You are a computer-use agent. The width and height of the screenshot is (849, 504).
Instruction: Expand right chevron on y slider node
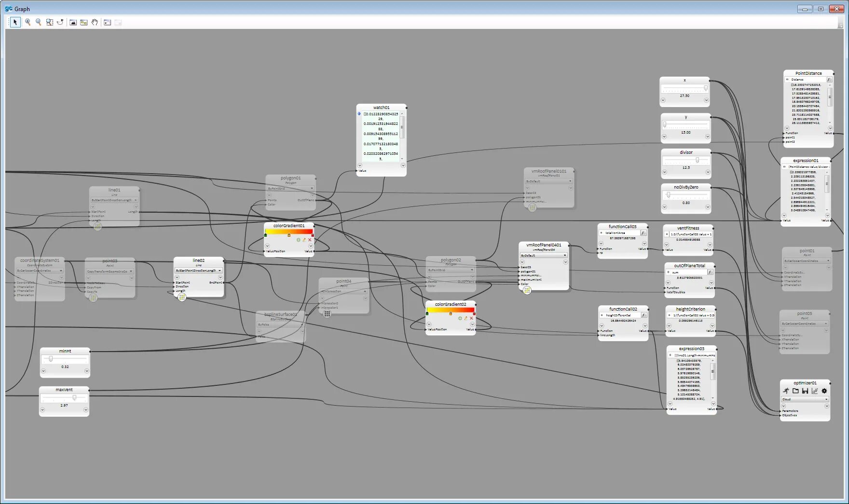click(707, 136)
